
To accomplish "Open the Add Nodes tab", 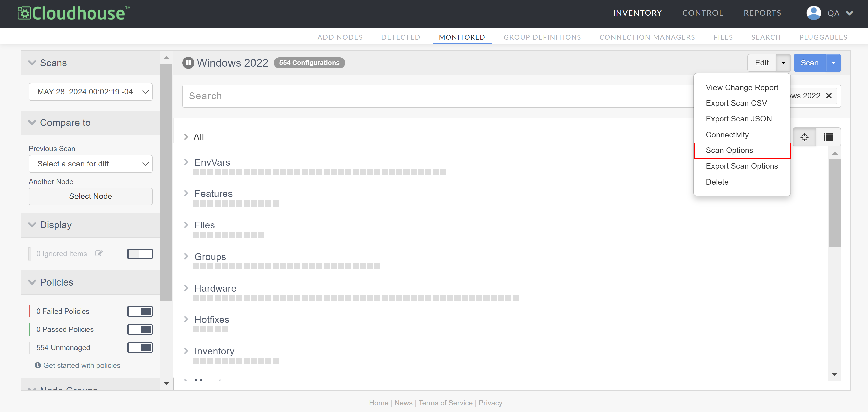I will (340, 37).
